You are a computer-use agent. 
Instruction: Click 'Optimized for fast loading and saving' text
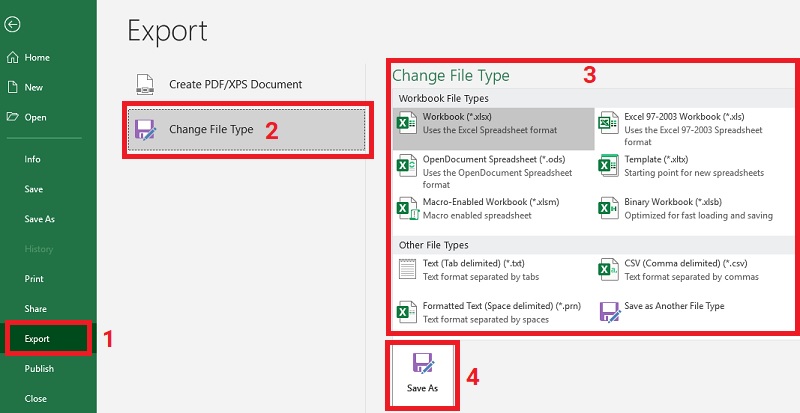(x=698, y=215)
